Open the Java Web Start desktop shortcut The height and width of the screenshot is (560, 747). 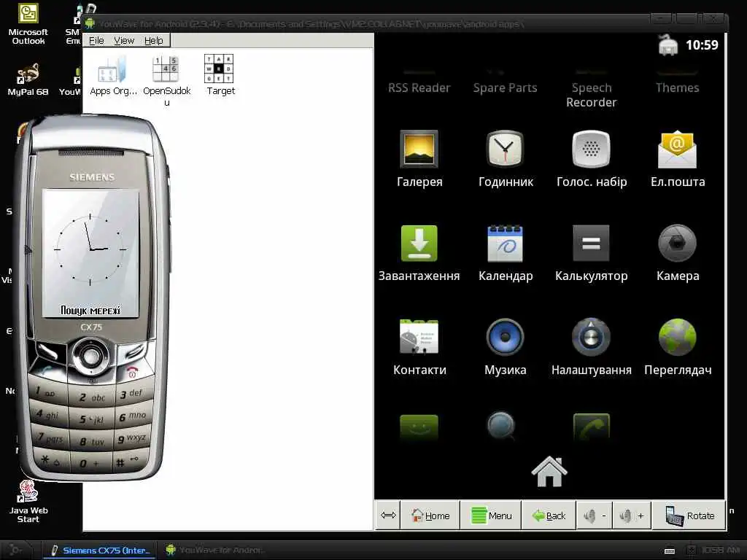click(28, 502)
